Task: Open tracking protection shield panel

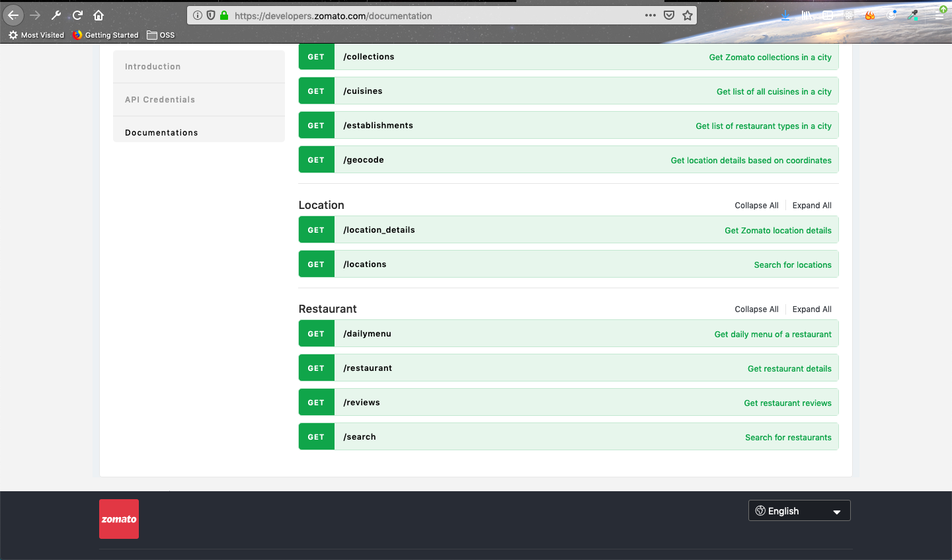Action: (211, 15)
